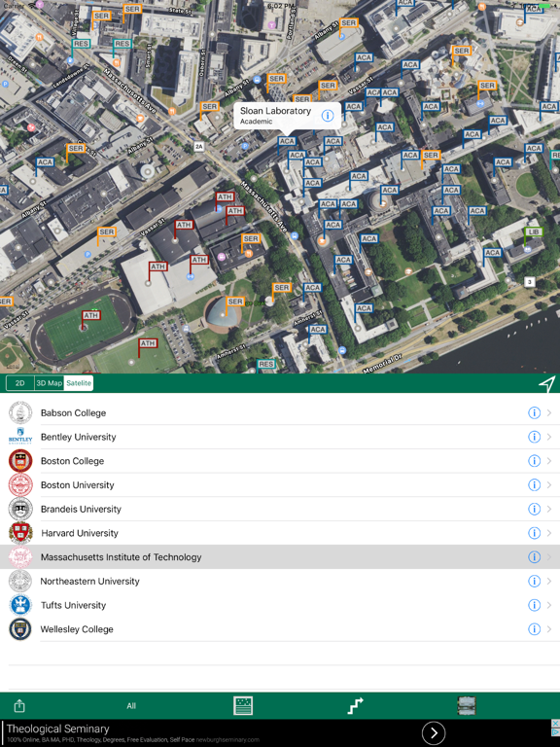Tap the 2A route marker on map
This screenshot has height=747, width=560.
[199, 147]
